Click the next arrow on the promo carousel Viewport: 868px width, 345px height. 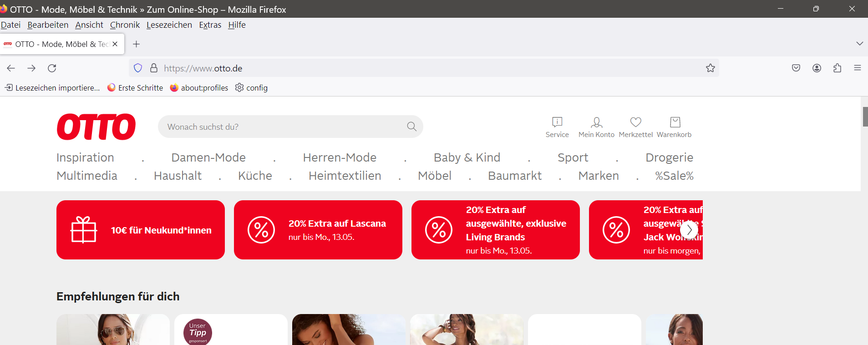click(x=689, y=230)
